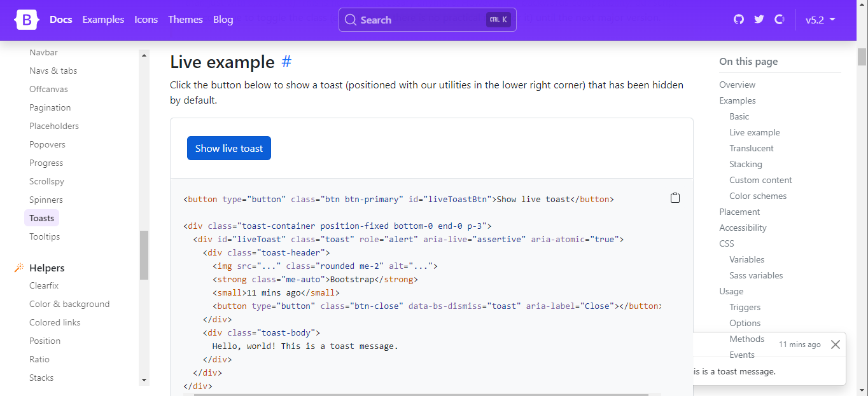Screen dimensions: 868x396
Task: Click inside the Search input field
Action: click(x=420, y=20)
